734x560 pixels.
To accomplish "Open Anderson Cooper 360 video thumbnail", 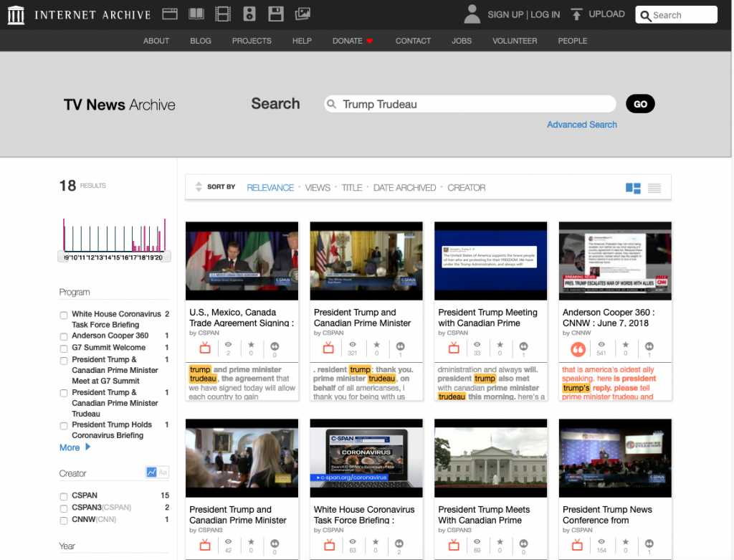I will coord(615,261).
